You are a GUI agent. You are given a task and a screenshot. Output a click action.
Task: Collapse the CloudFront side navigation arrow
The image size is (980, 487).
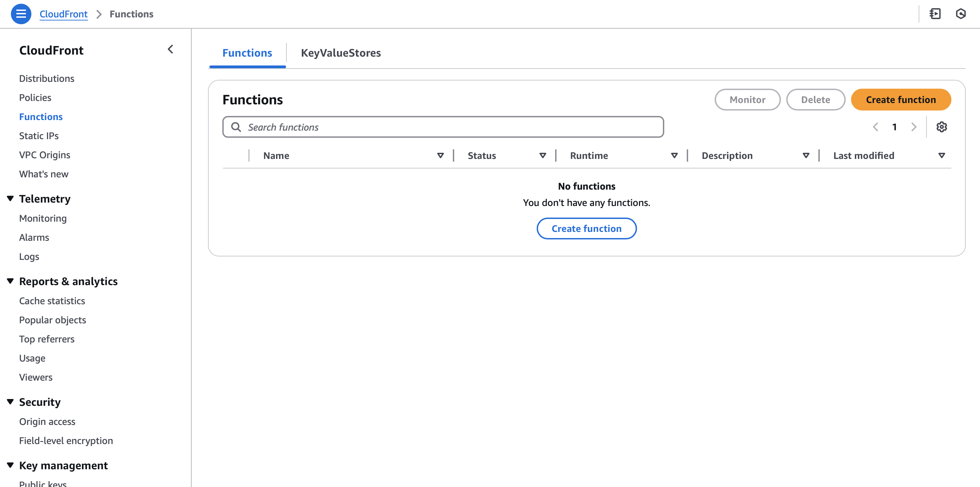click(x=170, y=49)
